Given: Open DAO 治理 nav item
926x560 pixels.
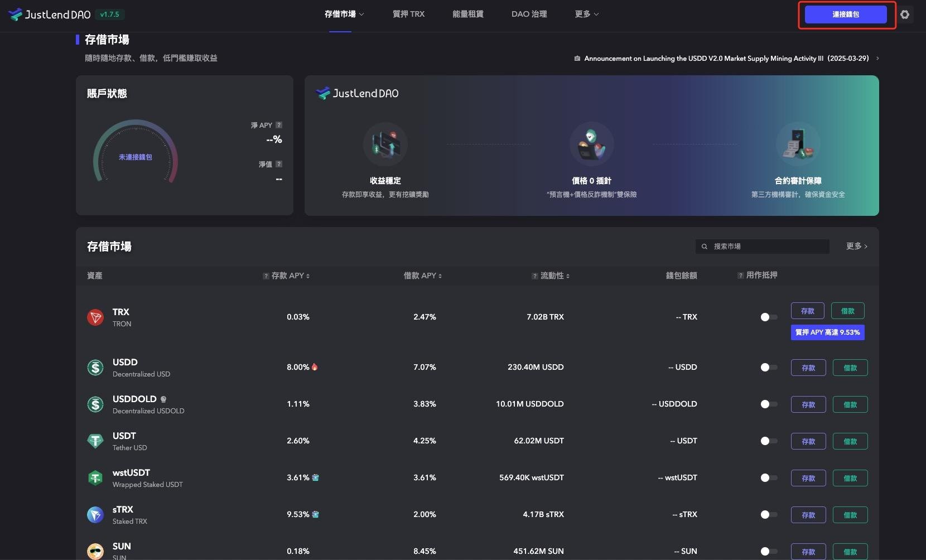Looking at the screenshot, I should click(529, 14).
